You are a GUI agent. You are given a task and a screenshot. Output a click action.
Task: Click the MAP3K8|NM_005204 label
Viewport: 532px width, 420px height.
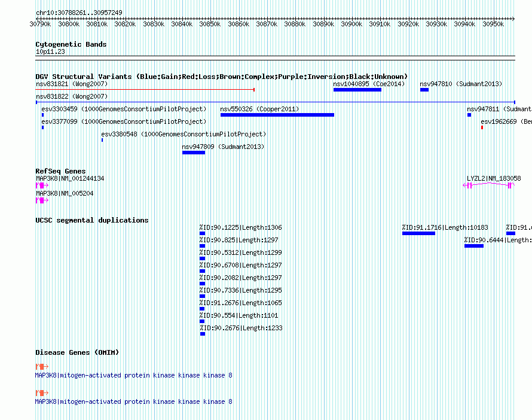click(65, 193)
